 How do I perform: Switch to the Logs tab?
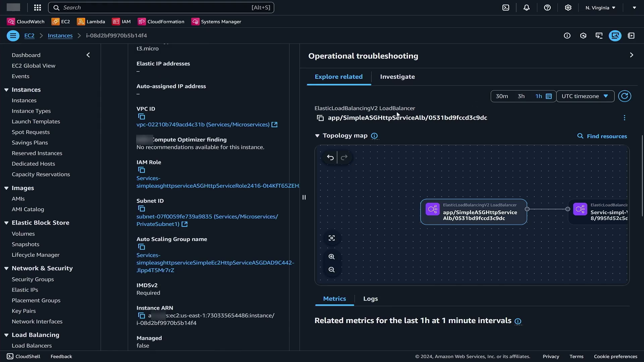370,299
